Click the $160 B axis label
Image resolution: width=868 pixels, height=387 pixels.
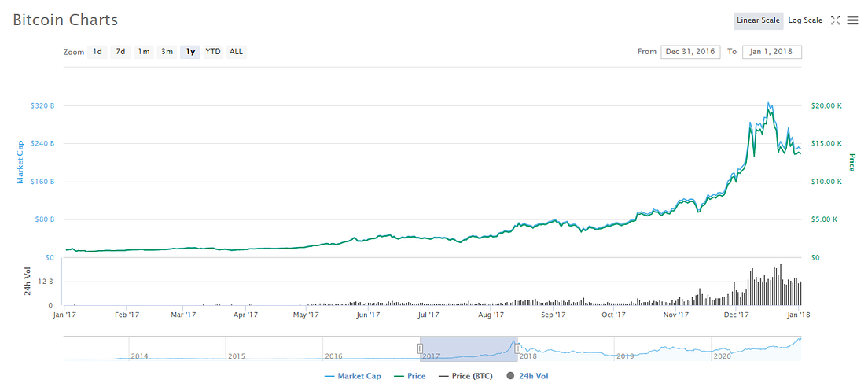(x=42, y=182)
